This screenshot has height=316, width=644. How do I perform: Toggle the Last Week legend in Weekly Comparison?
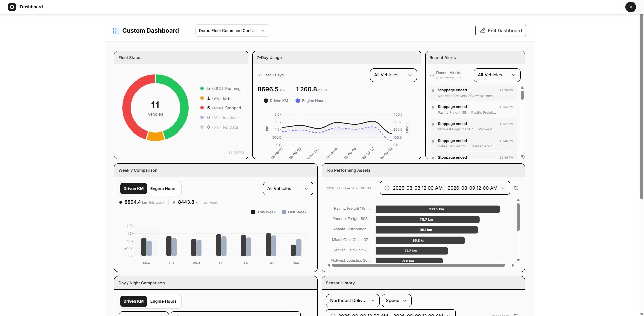point(294,212)
